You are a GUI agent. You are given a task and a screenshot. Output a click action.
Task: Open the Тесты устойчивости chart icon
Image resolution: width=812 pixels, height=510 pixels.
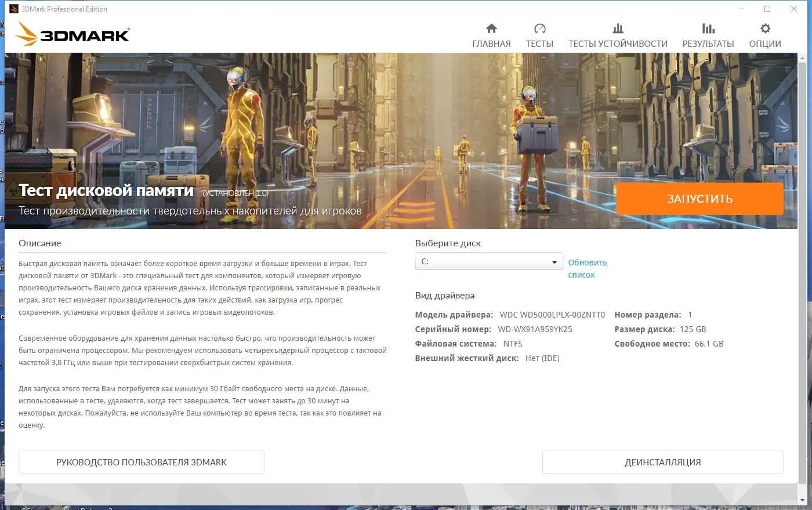tap(618, 28)
